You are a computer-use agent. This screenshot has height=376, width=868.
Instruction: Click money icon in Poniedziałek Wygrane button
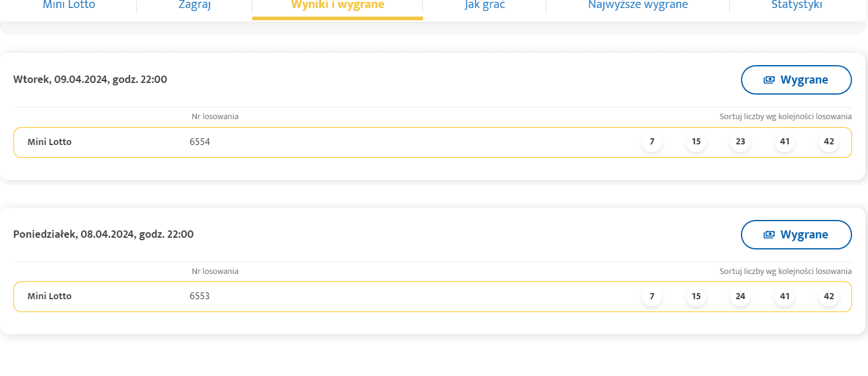[x=769, y=235]
